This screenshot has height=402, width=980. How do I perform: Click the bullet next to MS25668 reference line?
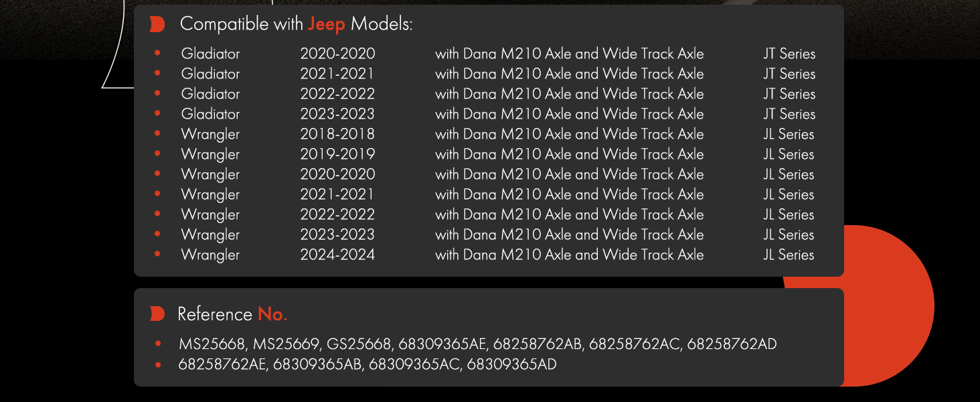tap(158, 344)
